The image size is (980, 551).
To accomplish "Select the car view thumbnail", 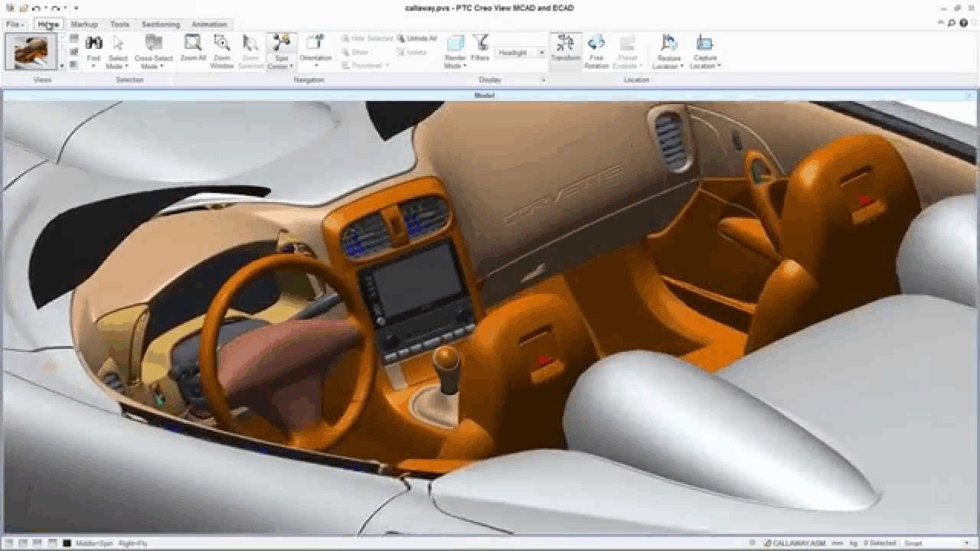I will point(31,52).
